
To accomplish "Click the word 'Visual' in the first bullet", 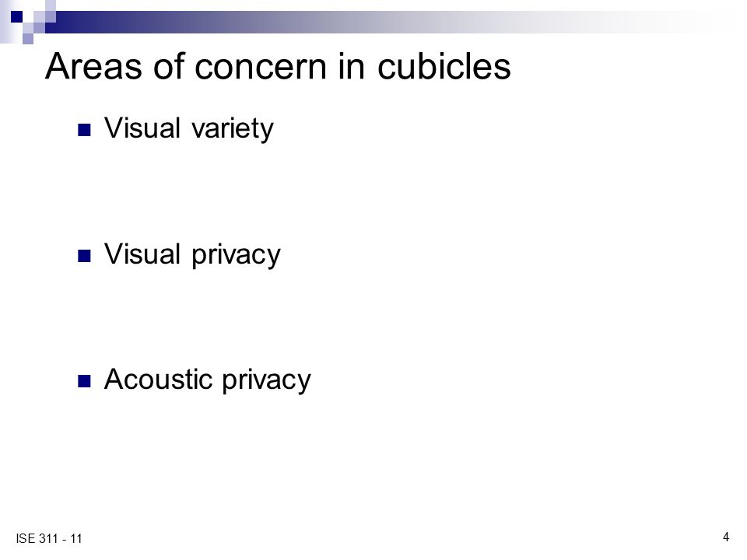I will [x=142, y=128].
